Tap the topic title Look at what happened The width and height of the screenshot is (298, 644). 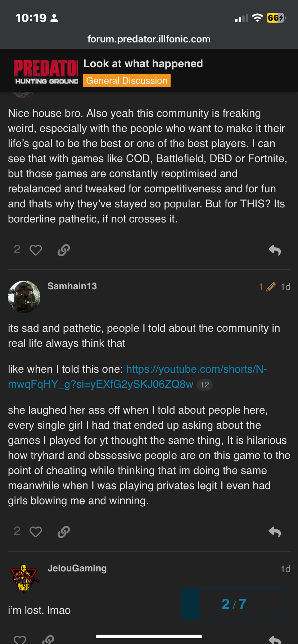pos(143,64)
